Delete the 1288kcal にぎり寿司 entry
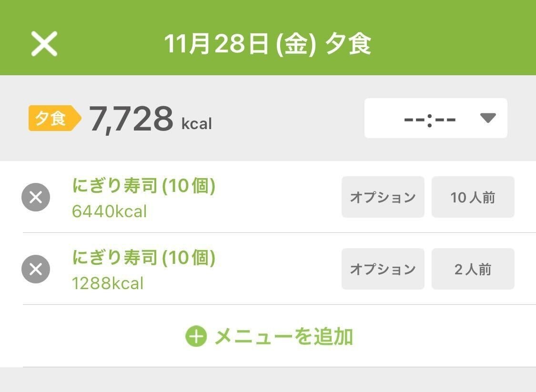Image resolution: width=536 pixels, height=392 pixels. click(36, 269)
